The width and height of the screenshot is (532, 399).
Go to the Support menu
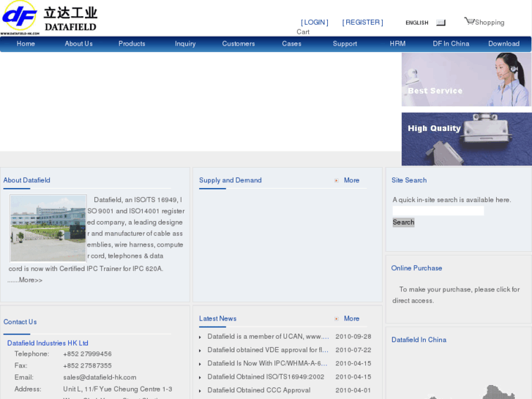345,44
